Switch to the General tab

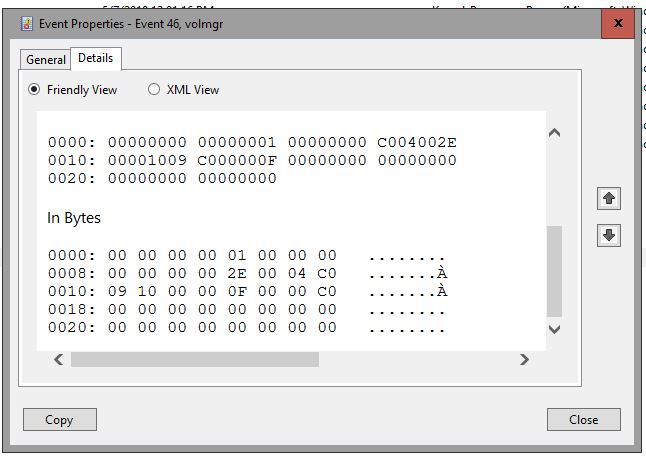coord(46,60)
